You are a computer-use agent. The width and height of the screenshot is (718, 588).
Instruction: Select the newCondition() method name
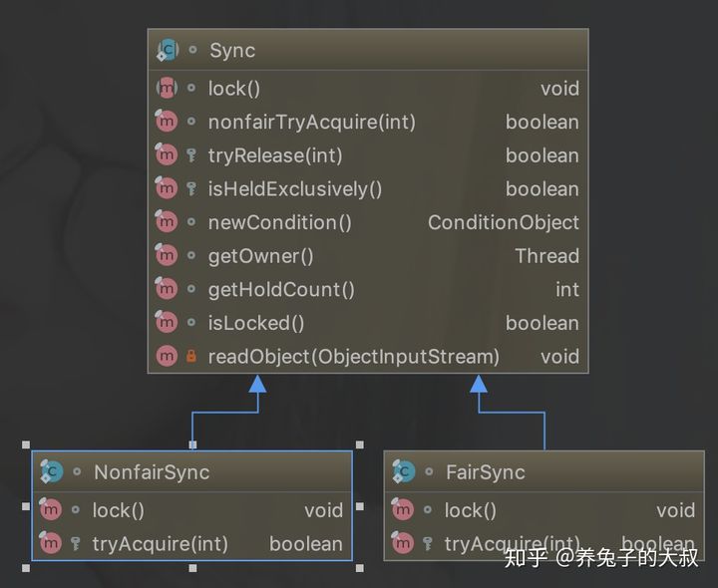280,222
